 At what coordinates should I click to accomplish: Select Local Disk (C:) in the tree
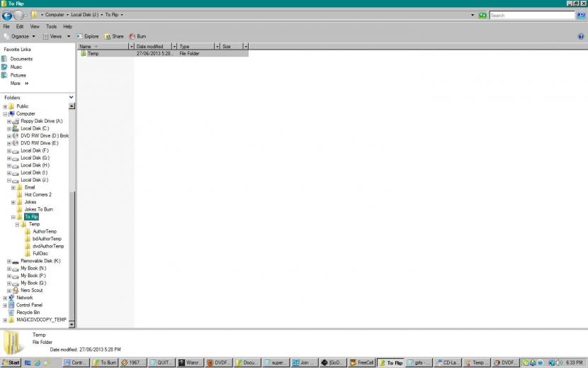coord(35,128)
